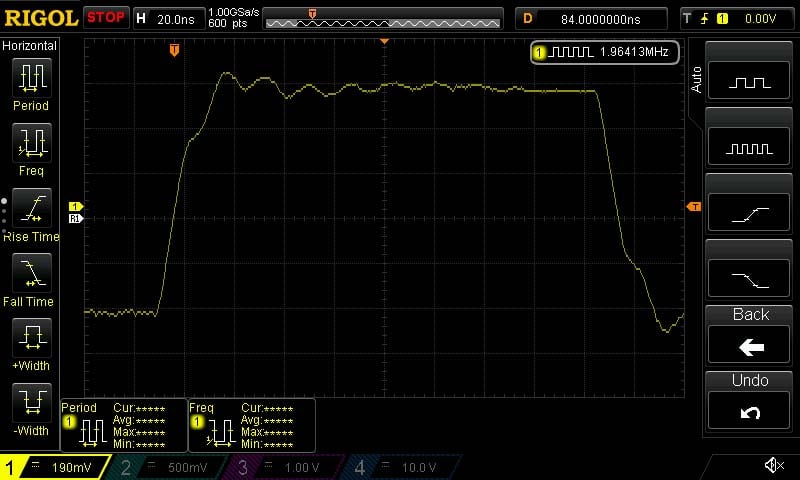
Task: Select channel 2 with 500mV scale
Action: pos(168,467)
